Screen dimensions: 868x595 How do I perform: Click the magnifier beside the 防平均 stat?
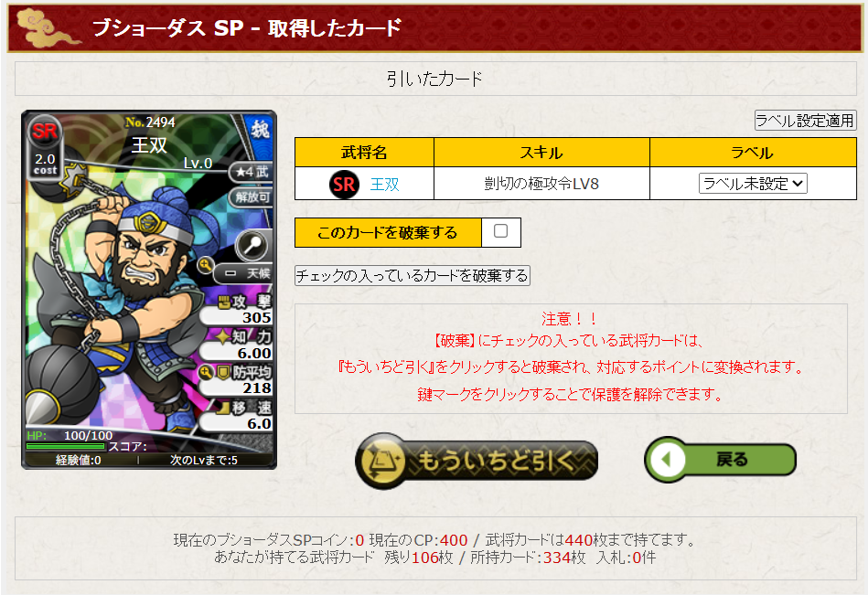(x=206, y=373)
